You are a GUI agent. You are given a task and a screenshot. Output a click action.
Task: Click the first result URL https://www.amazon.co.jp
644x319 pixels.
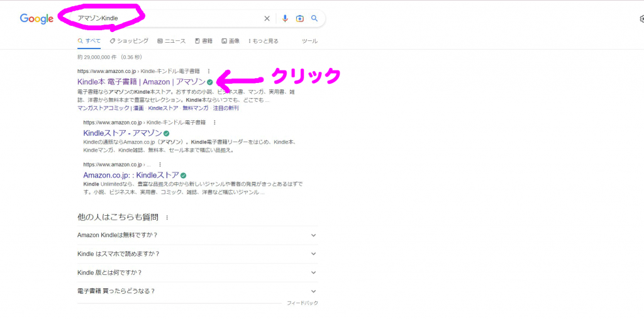106,71
